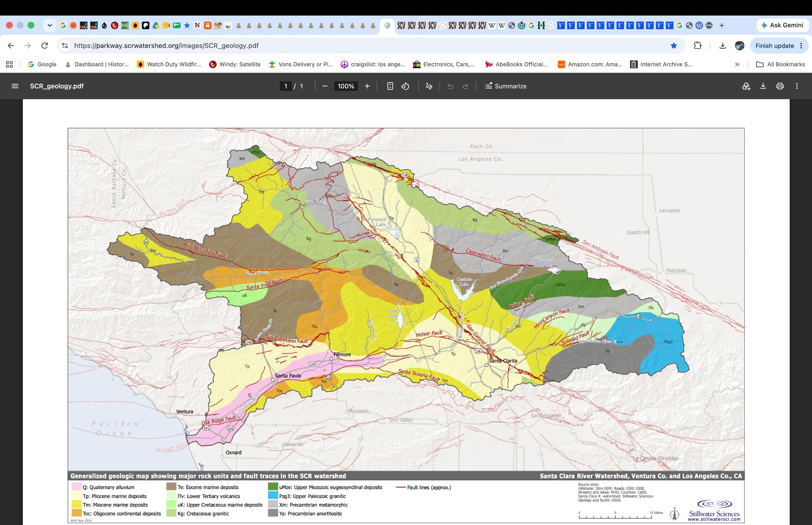Click the 100% zoom level field
812x525 pixels.
(346, 86)
